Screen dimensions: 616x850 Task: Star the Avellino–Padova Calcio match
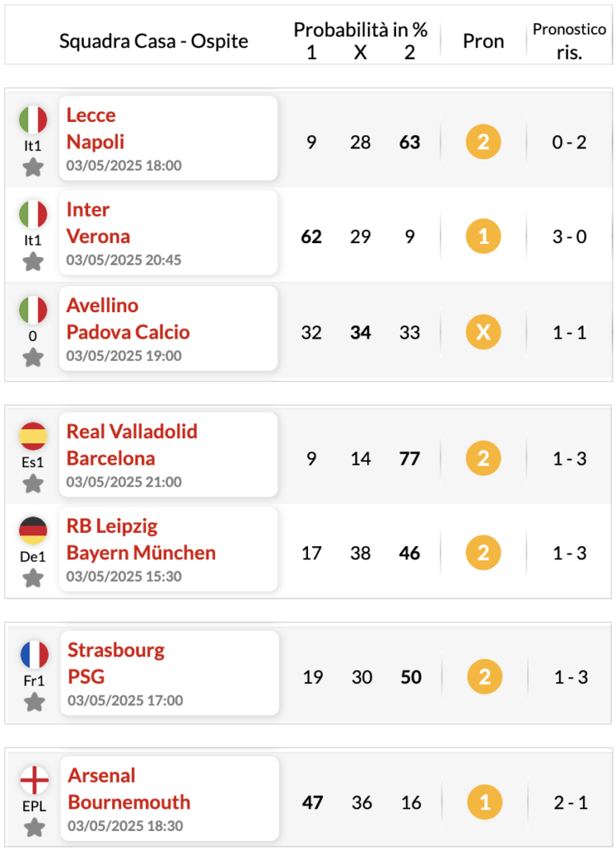pos(33,357)
